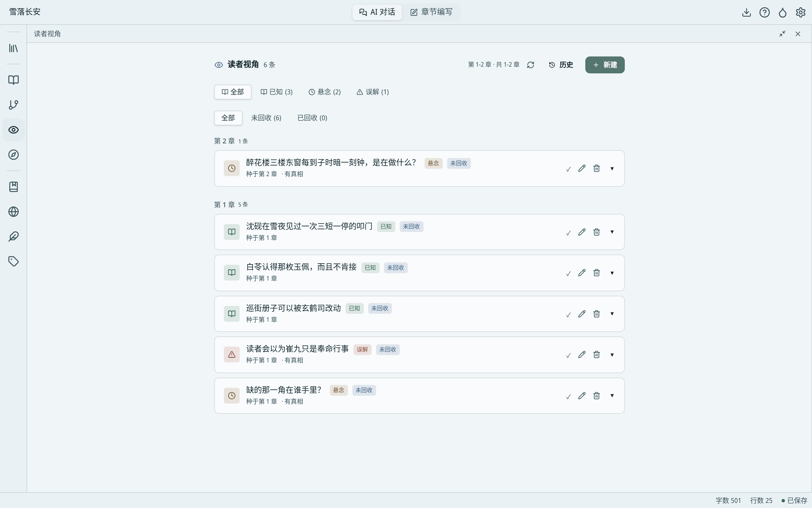Click the download icon in top bar
The width and height of the screenshot is (812, 508).
[746, 12]
